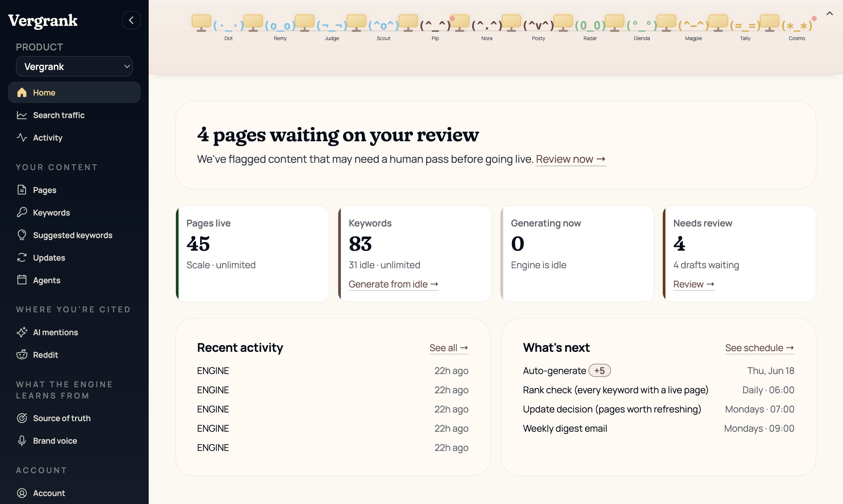843x504 pixels.
Task: Go to Home in the sidebar
Action: pos(74,93)
